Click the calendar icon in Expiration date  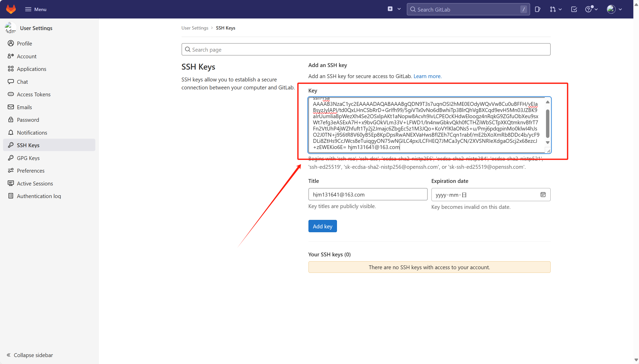click(543, 195)
